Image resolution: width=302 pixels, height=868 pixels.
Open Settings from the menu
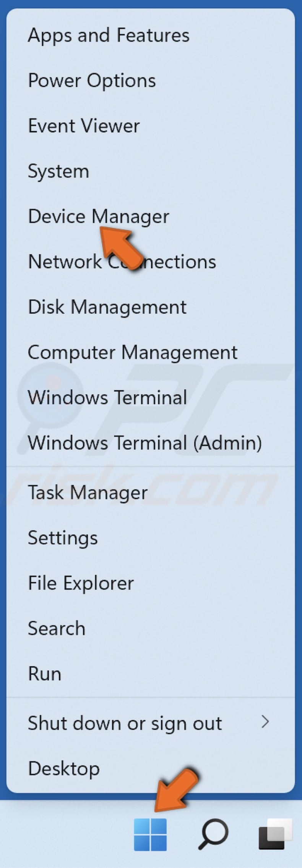click(62, 537)
